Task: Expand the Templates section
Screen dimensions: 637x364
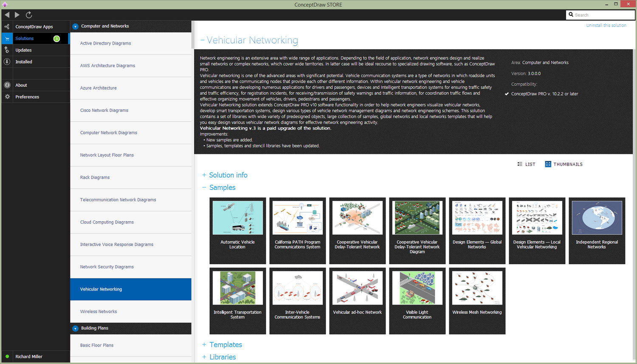Action: tap(204, 344)
